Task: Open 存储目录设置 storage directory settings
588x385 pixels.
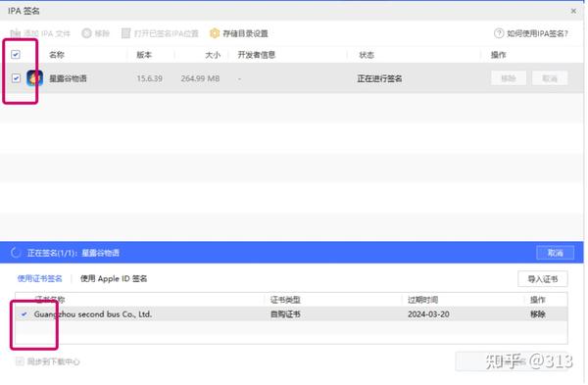Action: tap(239, 33)
